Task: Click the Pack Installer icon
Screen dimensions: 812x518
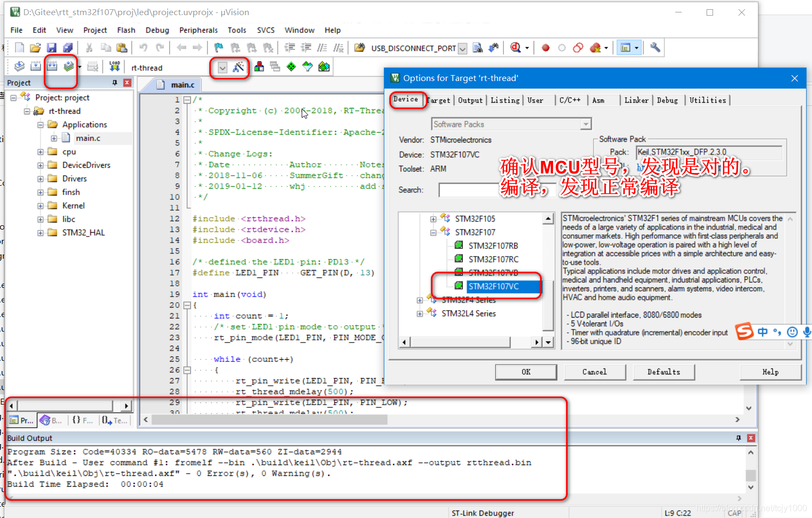Action: 324,66
